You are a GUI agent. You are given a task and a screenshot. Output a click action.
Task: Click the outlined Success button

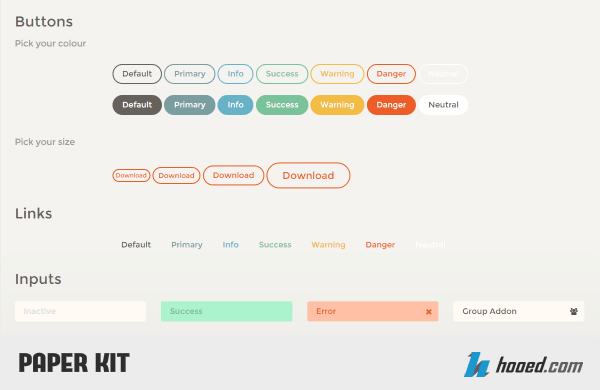(282, 74)
